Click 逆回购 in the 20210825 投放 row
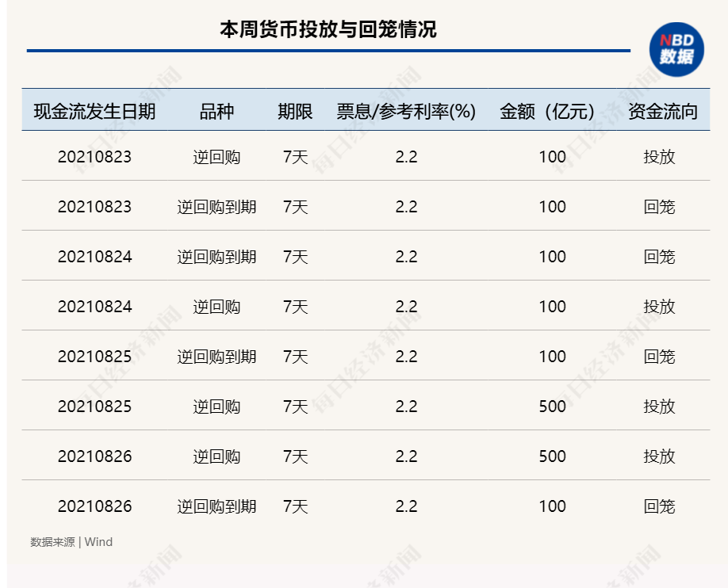728x588 pixels. pyautogui.click(x=216, y=407)
